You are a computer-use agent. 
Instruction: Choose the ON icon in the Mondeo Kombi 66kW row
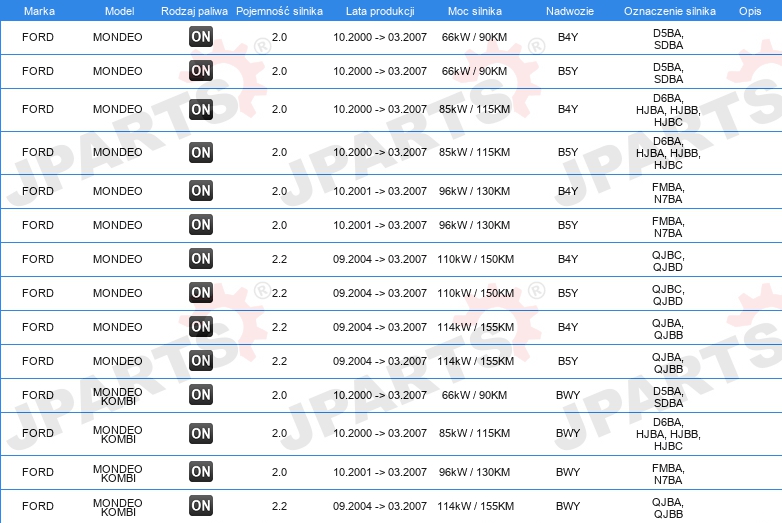[201, 395]
